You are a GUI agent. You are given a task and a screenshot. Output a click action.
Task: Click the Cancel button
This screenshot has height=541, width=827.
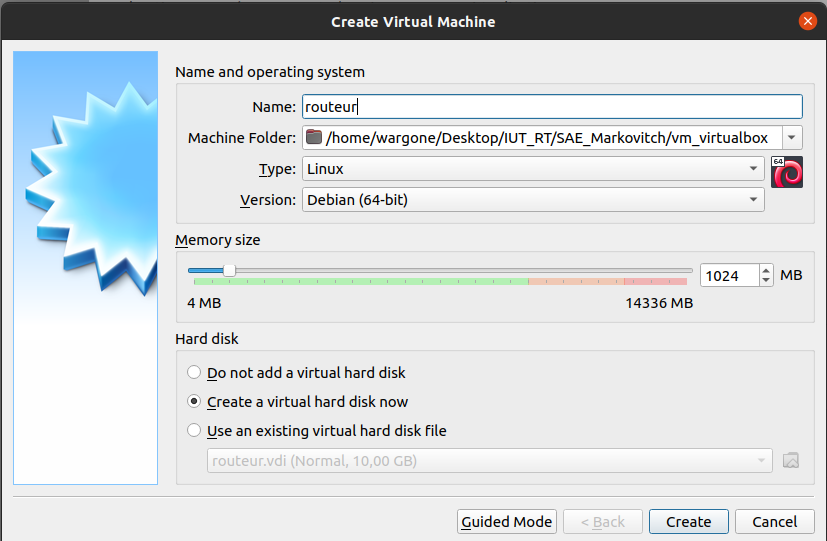[x=774, y=521]
